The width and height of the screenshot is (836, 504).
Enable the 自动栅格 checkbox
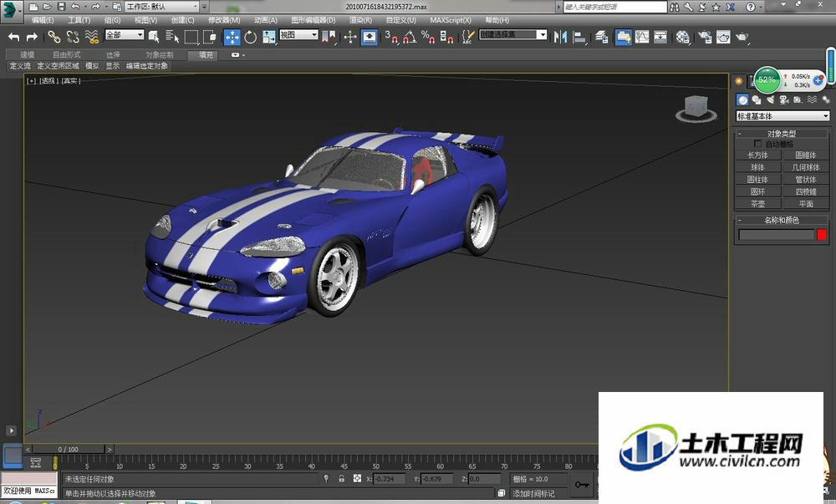(757, 144)
